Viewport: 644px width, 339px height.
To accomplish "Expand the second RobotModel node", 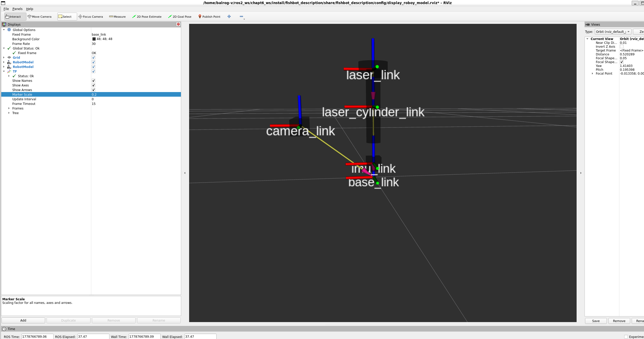I will click(4, 67).
